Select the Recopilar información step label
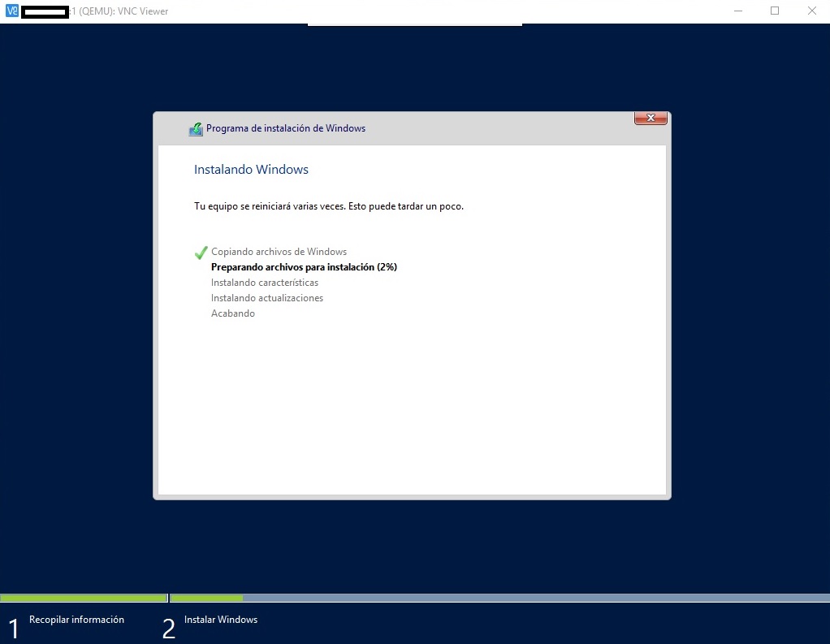The height and width of the screenshot is (644, 830). coord(76,620)
